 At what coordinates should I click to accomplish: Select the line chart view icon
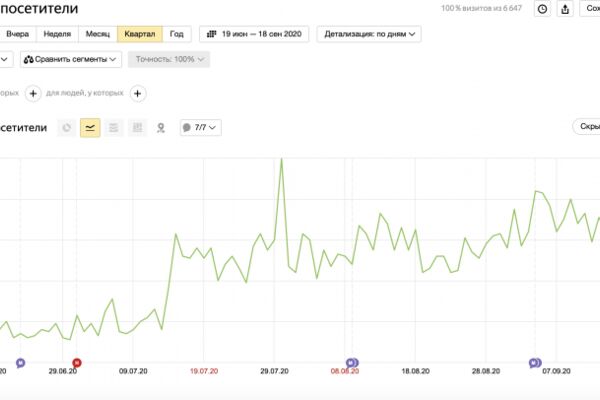[90, 127]
